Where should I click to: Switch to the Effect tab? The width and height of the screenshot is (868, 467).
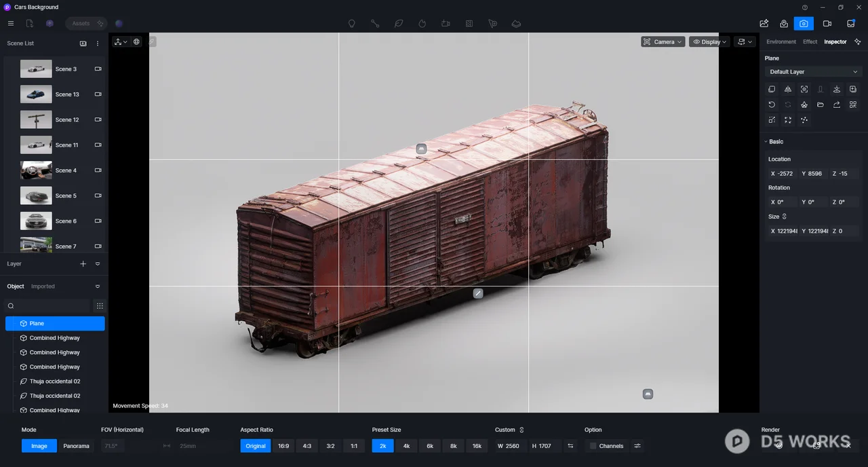coord(810,41)
